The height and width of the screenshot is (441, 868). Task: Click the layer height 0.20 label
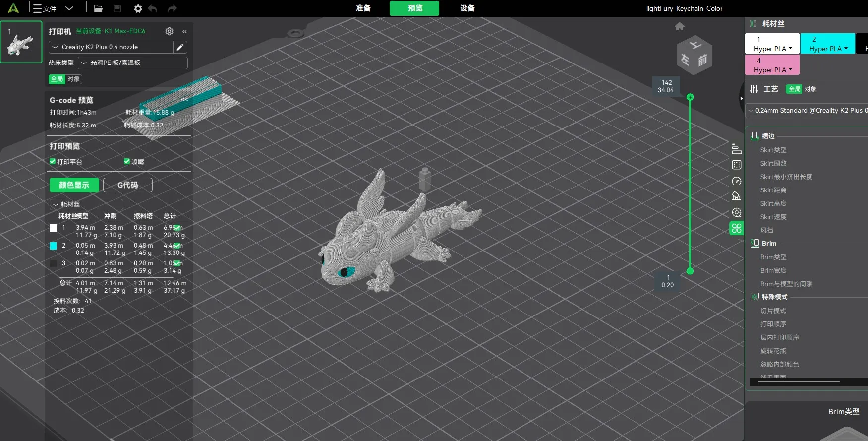click(x=668, y=281)
